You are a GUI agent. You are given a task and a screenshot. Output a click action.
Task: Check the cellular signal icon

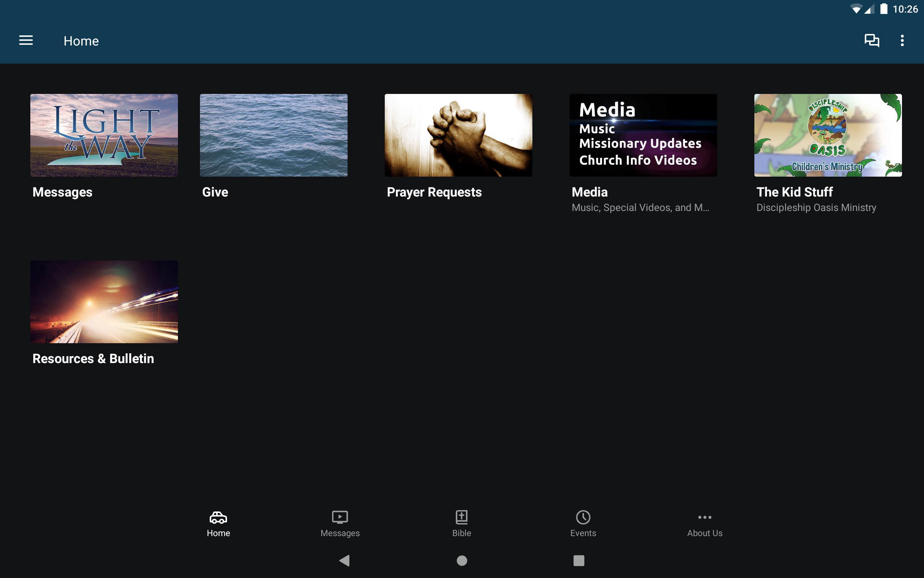(x=869, y=9)
